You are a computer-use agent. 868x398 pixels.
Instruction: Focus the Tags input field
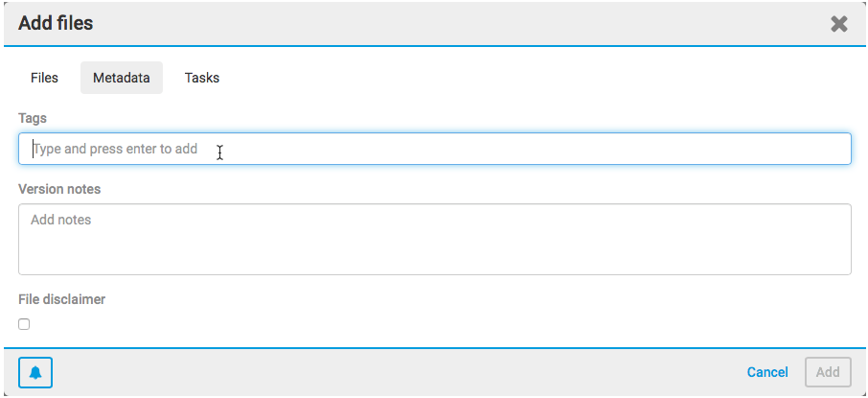click(x=434, y=149)
